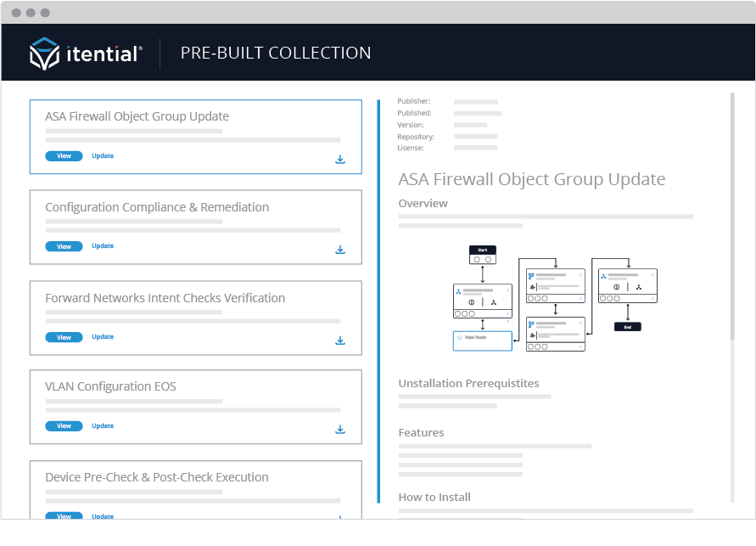Click the PRE-BUILT COLLECTION header title
The image size is (756, 546).
tap(276, 53)
